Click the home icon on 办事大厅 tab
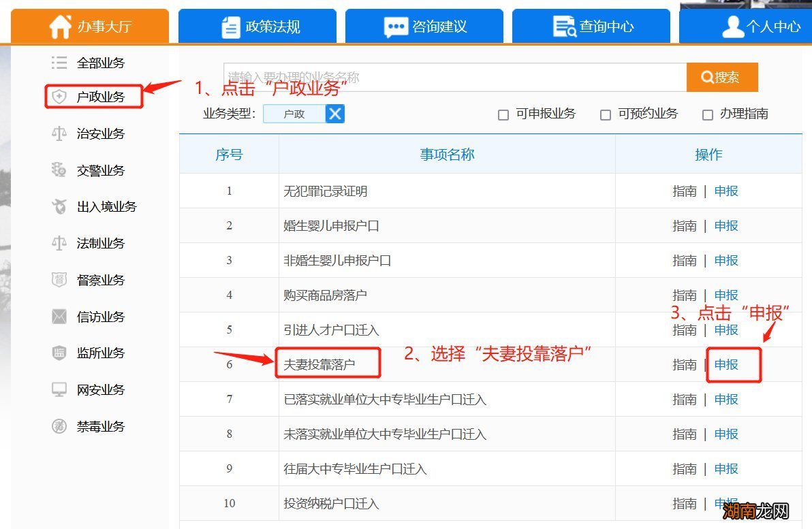 pos(61,25)
